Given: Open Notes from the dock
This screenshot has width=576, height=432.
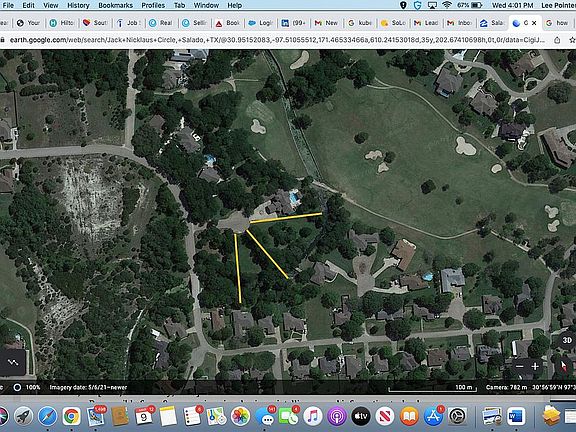Looking at the screenshot, I should click(x=168, y=416).
